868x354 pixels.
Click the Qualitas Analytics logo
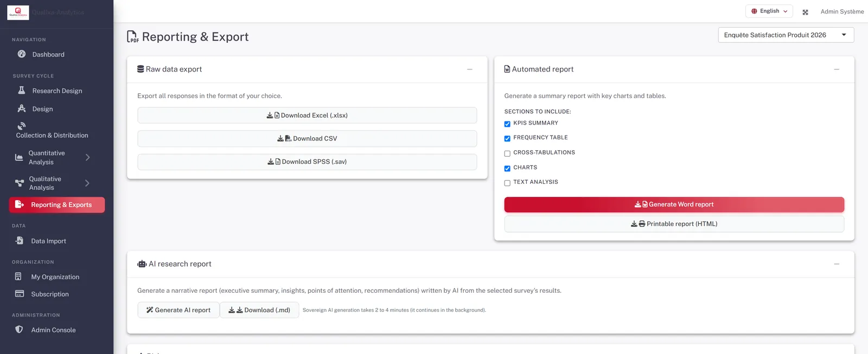(x=18, y=12)
